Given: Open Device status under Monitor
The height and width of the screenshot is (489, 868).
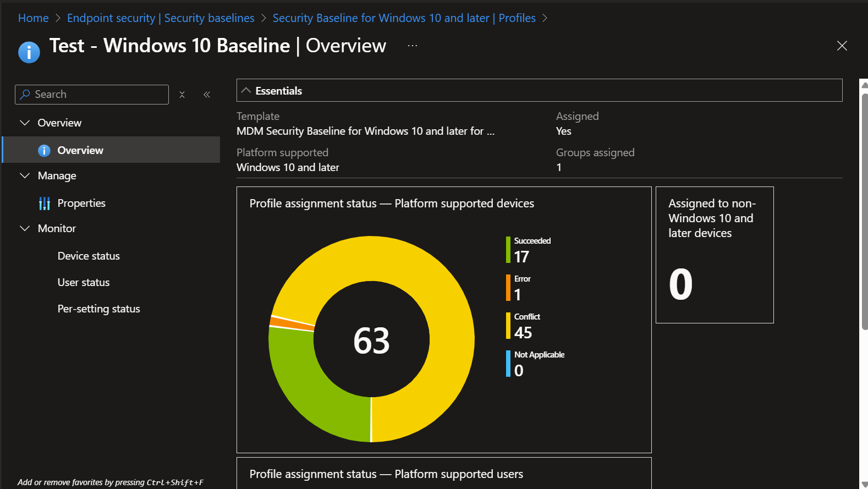Looking at the screenshot, I should pyautogui.click(x=89, y=256).
